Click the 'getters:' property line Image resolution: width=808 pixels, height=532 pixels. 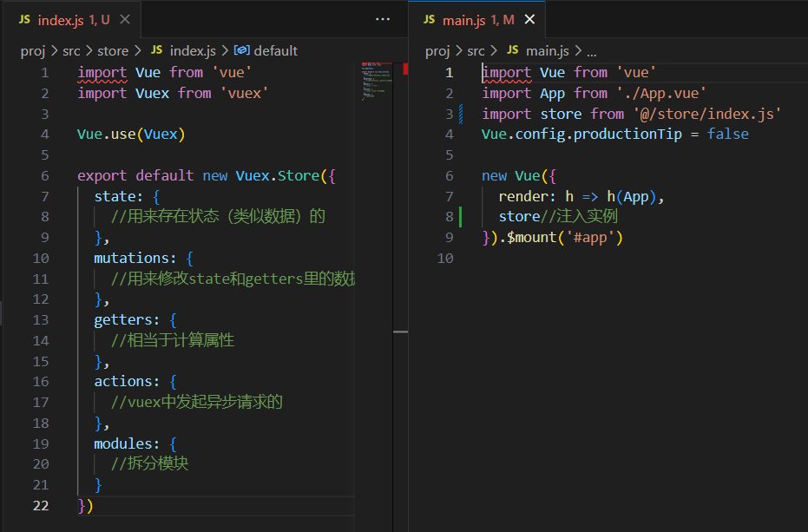click(135, 320)
